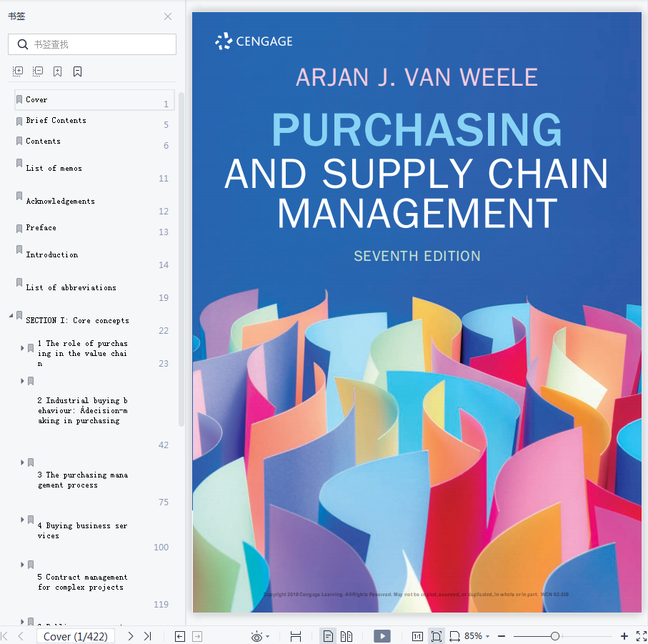648x644 pixels.
Task: Focus the 书签查找 search field
Action: 92,44
